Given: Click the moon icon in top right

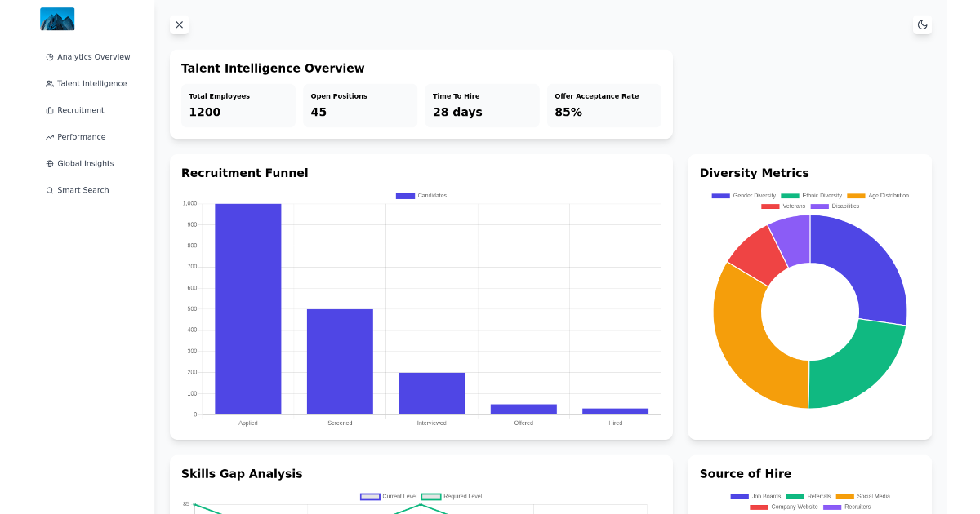Looking at the screenshot, I should 922,24.
